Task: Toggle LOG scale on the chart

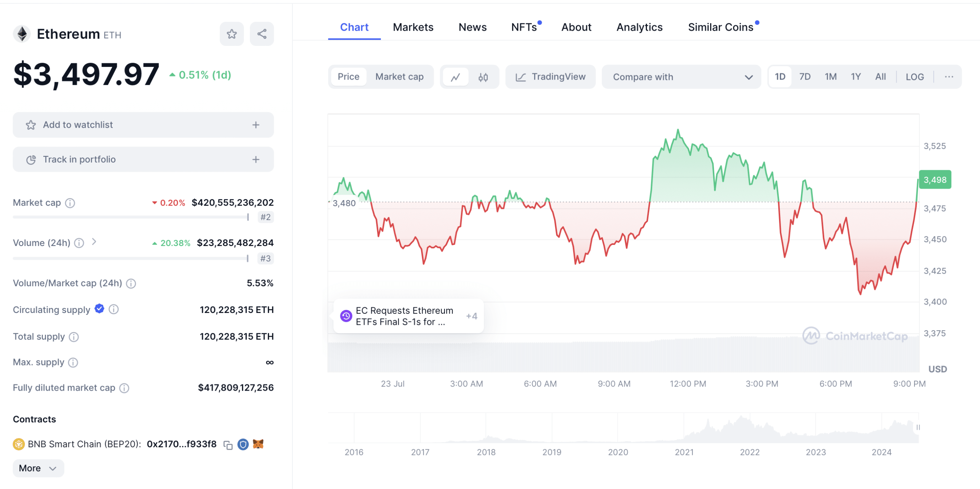Action: [x=915, y=77]
